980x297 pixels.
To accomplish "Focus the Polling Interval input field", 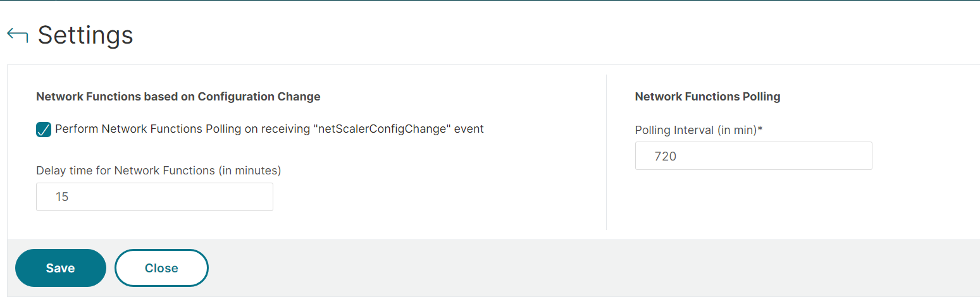I will [x=754, y=155].
